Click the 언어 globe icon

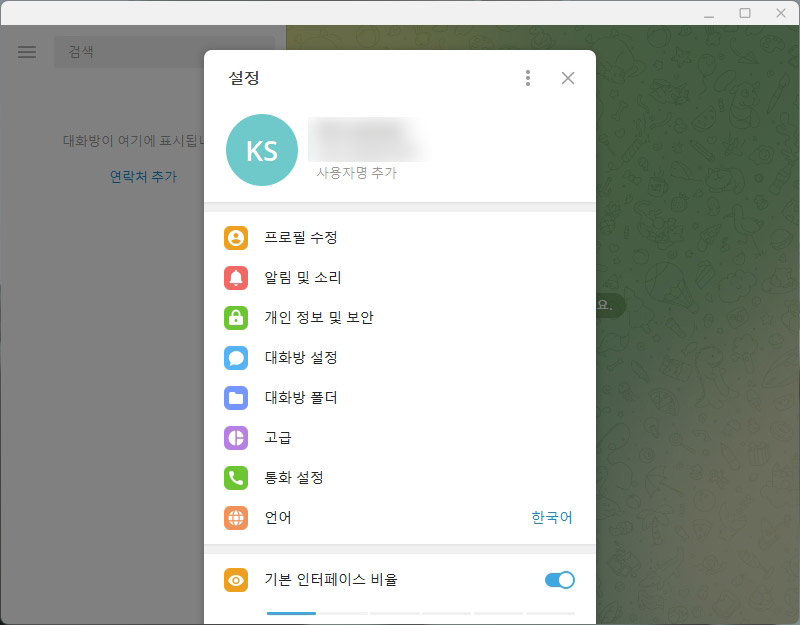pos(236,518)
